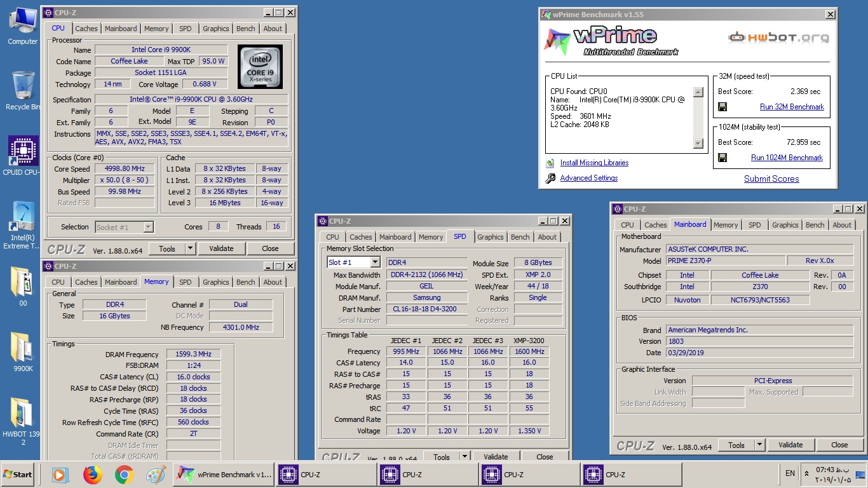This screenshot has width=868, height=488.
Task: Click Close button in the Mainboard window
Action: (x=839, y=445)
